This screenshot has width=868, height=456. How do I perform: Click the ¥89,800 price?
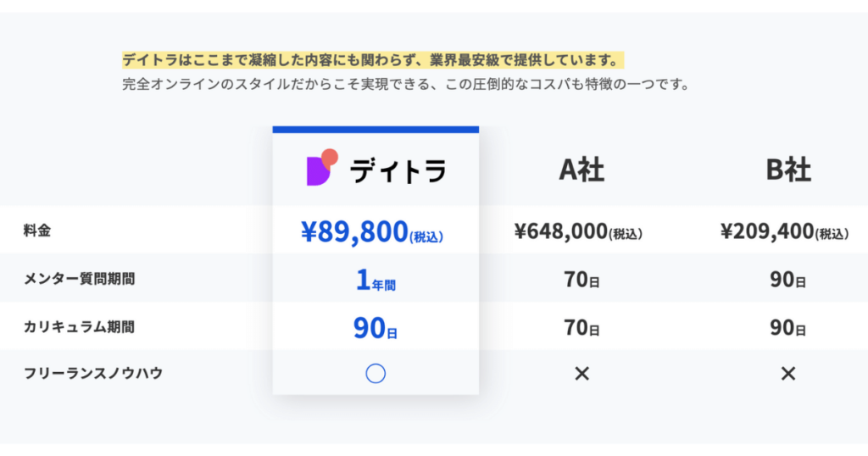pos(372,231)
